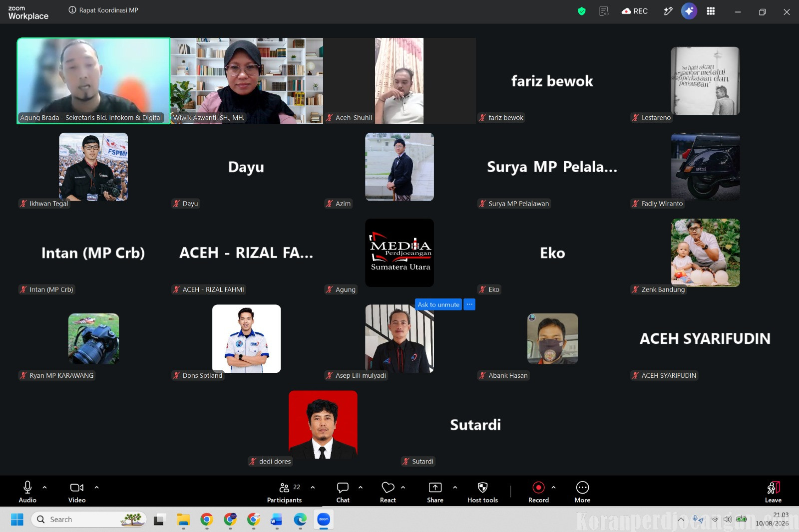Open meeting info icon beside Rapat Koordinasi MP
Viewport: 799px width, 532px height.
[72, 10]
